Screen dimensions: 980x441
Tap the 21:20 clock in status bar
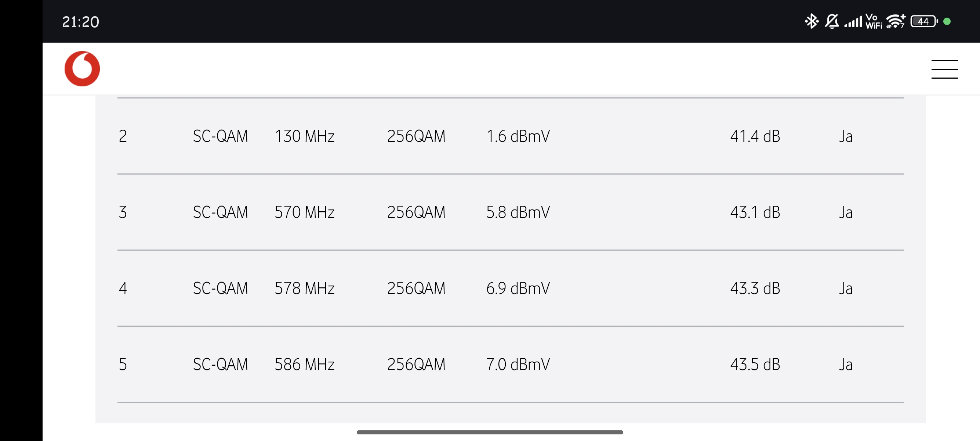pyautogui.click(x=81, y=22)
